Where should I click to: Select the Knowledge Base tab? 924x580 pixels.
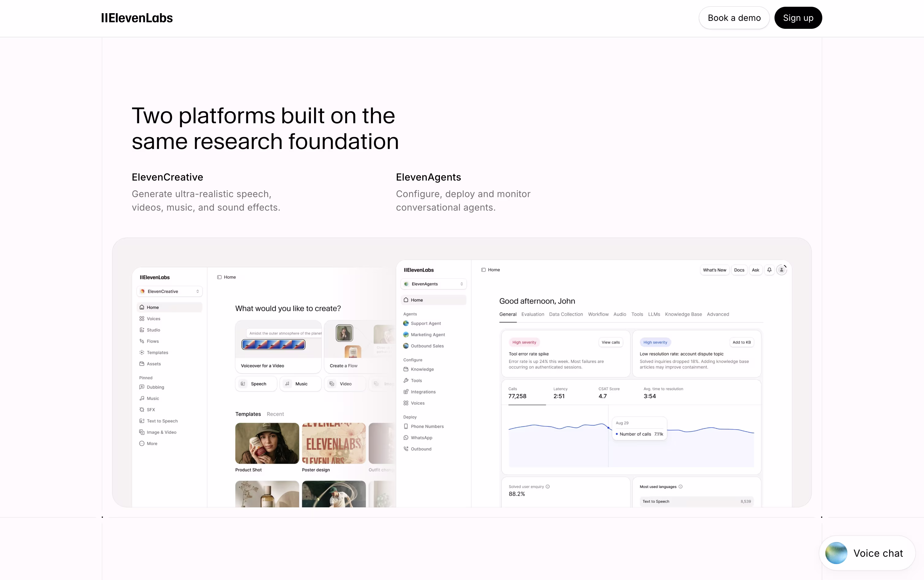pyautogui.click(x=683, y=314)
